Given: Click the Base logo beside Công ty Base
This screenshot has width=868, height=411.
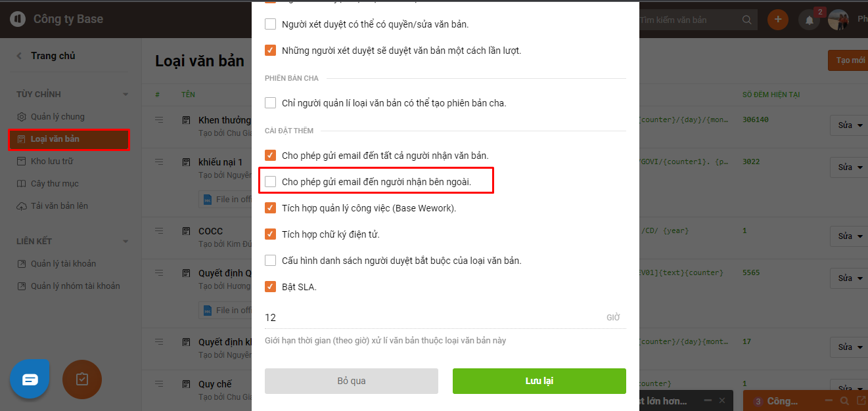Looking at the screenshot, I should click(18, 19).
